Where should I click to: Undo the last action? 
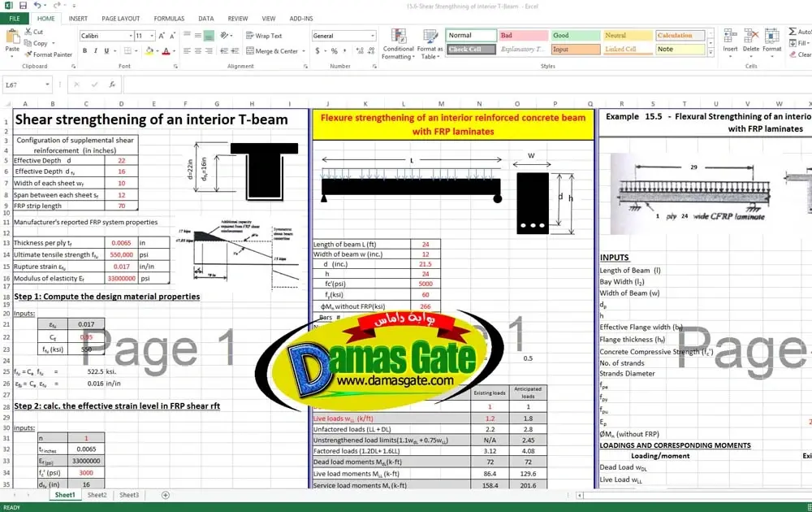[x=37, y=5]
